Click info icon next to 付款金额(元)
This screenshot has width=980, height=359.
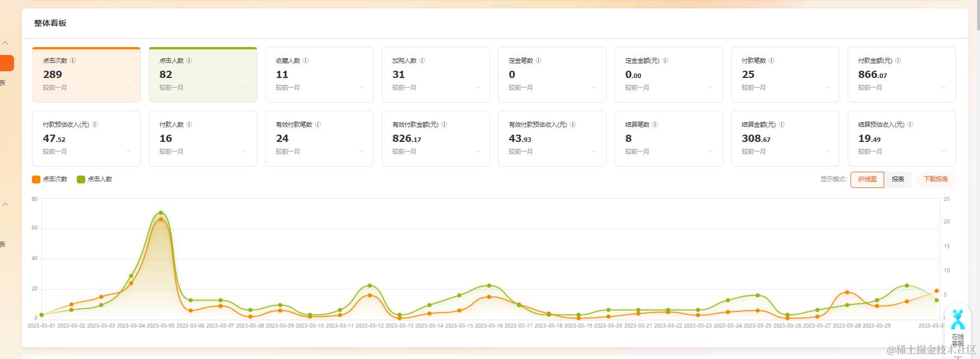coord(898,61)
